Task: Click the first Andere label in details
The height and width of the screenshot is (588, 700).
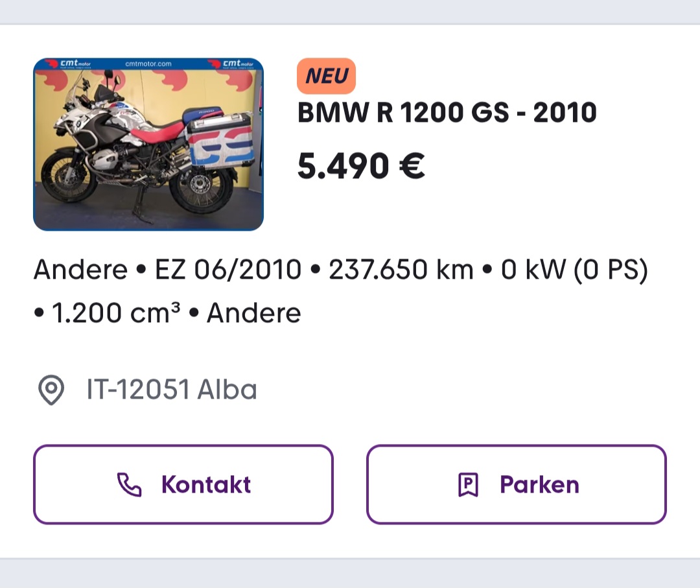Action: point(81,270)
